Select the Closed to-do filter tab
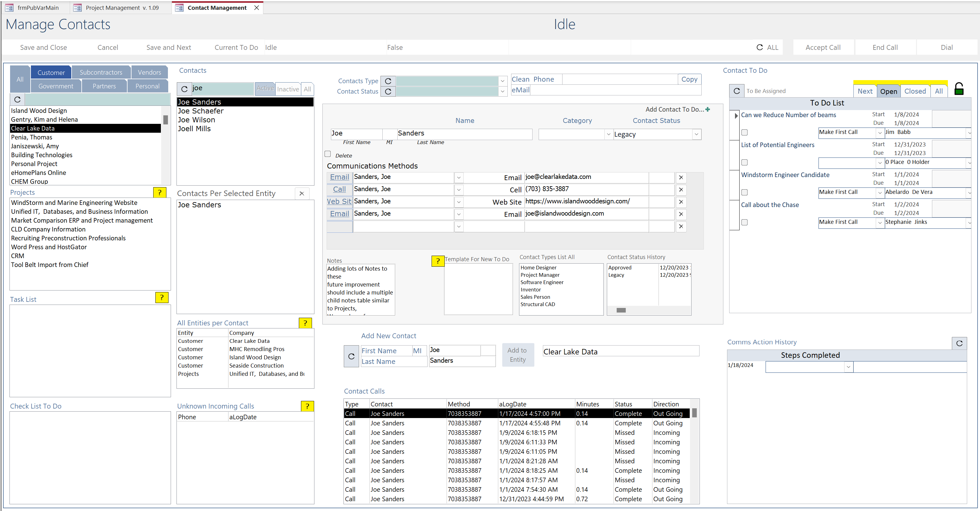The image size is (980, 511). click(x=915, y=91)
